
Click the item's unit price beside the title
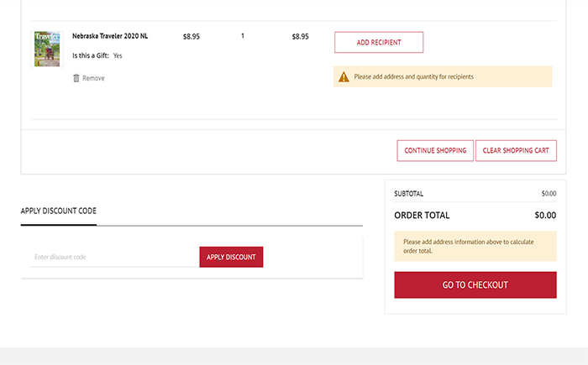tap(192, 37)
